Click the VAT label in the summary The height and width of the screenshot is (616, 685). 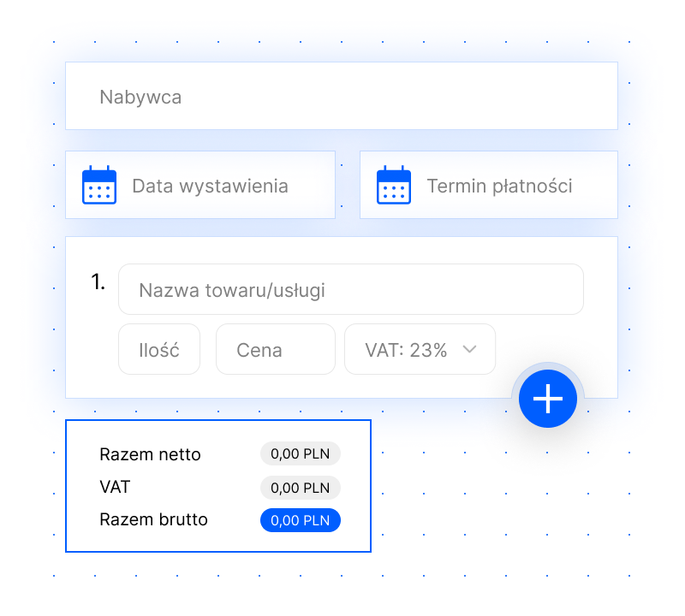coord(115,487)
